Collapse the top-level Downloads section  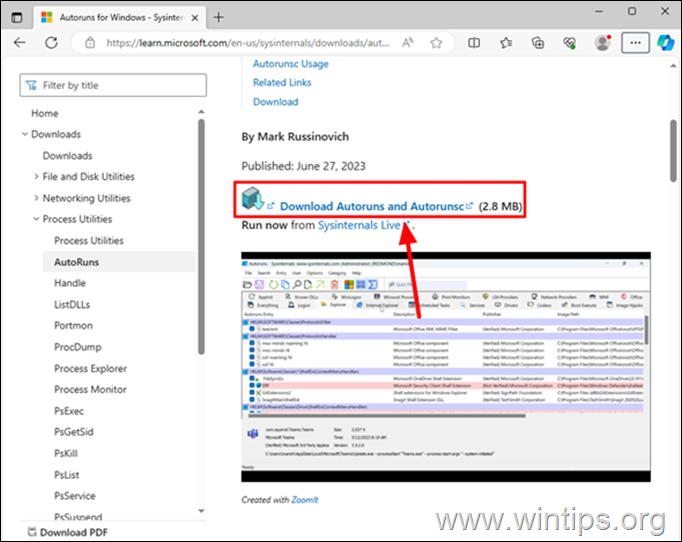pyautogui.click(x=24, y=134)
